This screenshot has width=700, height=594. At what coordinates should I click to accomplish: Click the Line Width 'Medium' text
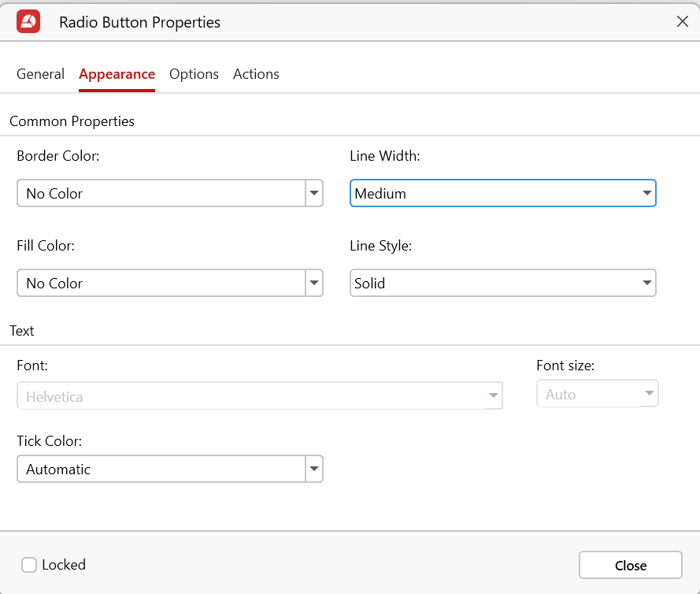click(380, 193)
